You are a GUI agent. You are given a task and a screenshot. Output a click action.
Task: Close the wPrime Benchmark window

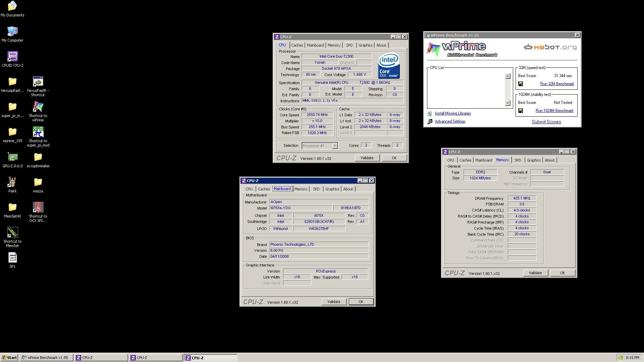pyautogui.click(x=577, y=35)
